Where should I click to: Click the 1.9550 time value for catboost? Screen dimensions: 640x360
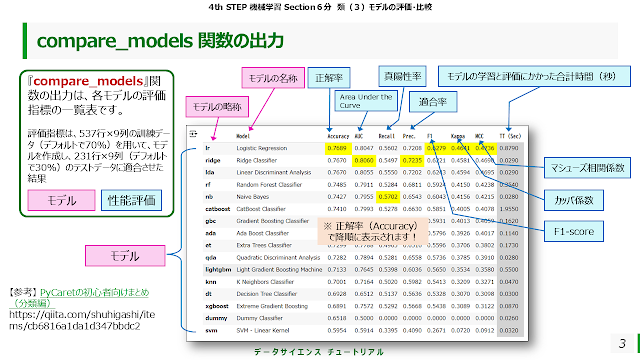(509, 209)
